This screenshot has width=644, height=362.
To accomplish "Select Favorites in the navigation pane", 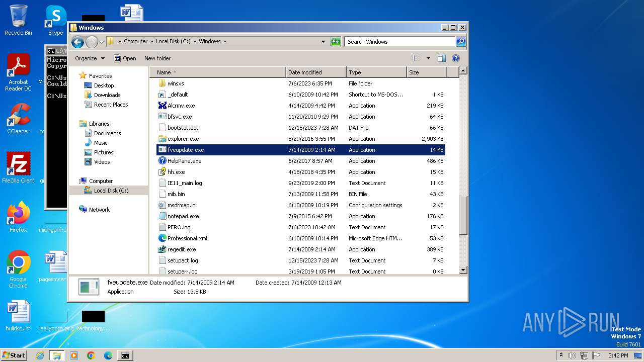I will pyautogui.click(x=100, y=76).
